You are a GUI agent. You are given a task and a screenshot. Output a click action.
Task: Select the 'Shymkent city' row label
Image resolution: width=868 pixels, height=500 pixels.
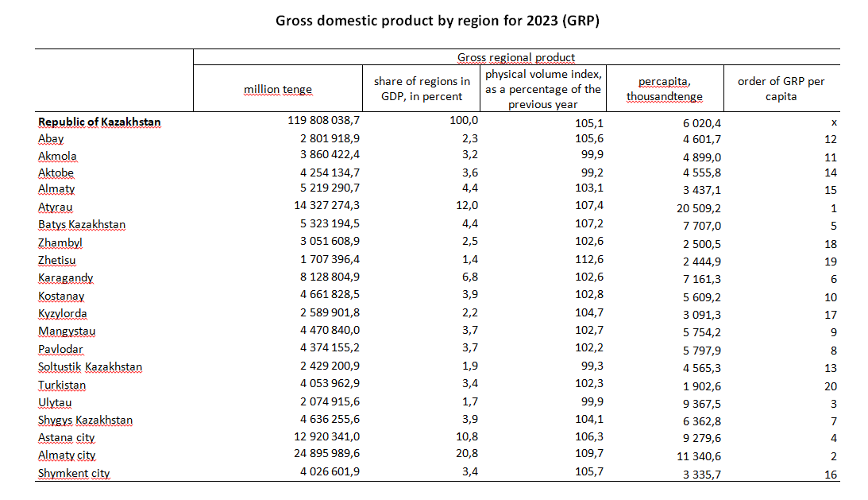tap(74, 474)
